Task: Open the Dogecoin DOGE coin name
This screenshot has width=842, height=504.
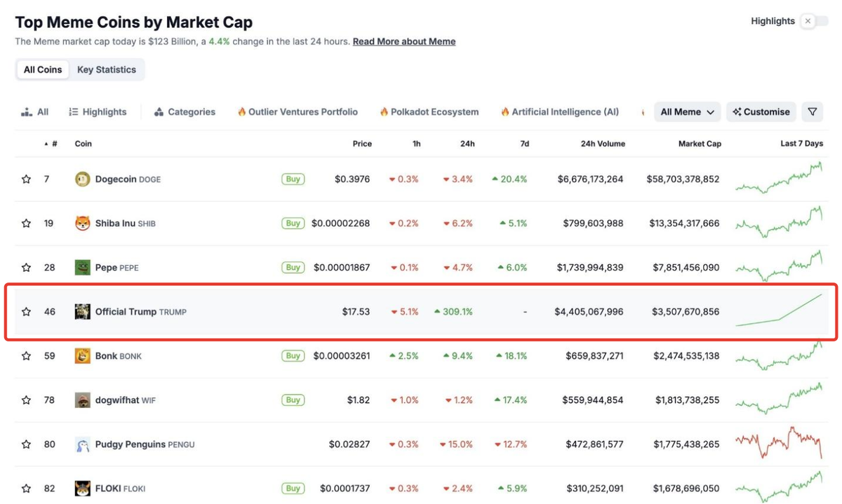Action: tap(128, 179)
